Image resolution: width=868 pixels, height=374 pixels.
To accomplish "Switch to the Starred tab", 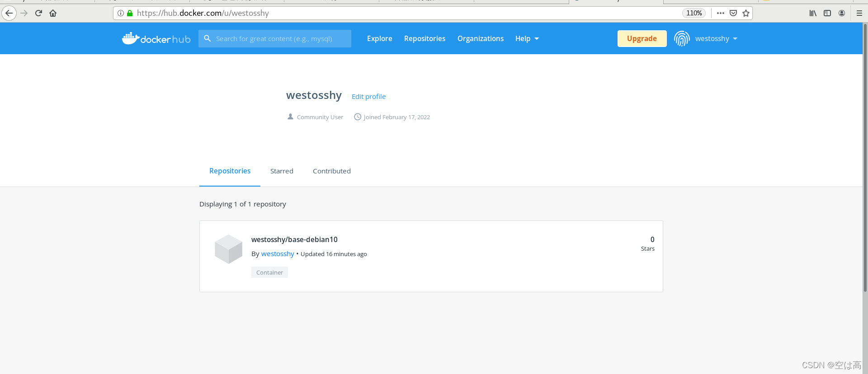I will coord(282,171).
